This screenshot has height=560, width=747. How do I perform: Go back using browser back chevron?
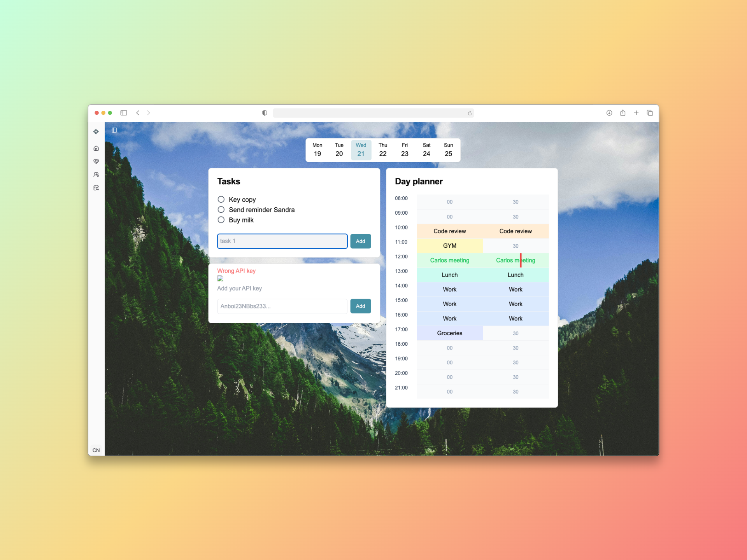138,113
